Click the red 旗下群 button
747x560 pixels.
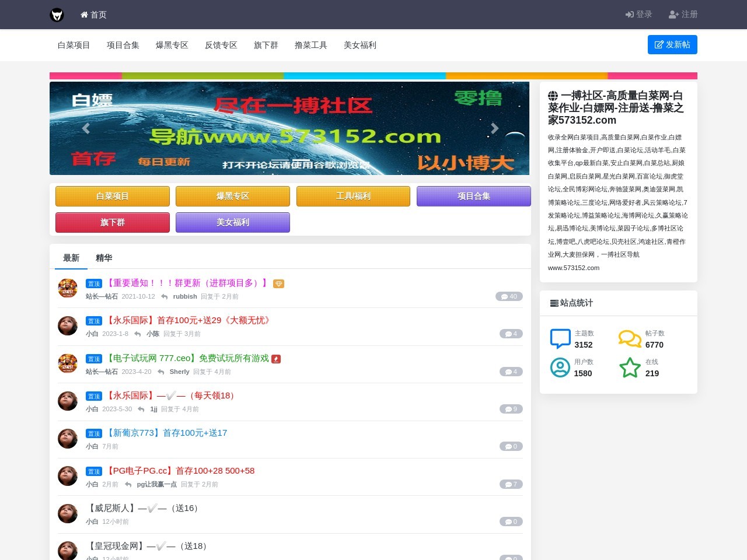coord(113,222)
